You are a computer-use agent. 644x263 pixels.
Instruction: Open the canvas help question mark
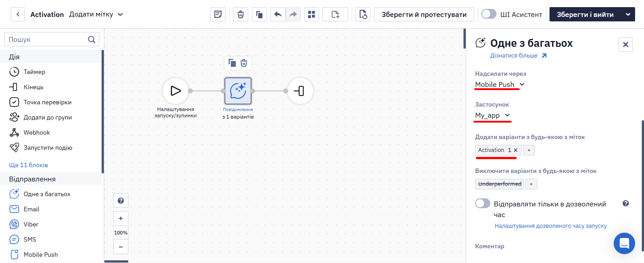click(121, 201)
